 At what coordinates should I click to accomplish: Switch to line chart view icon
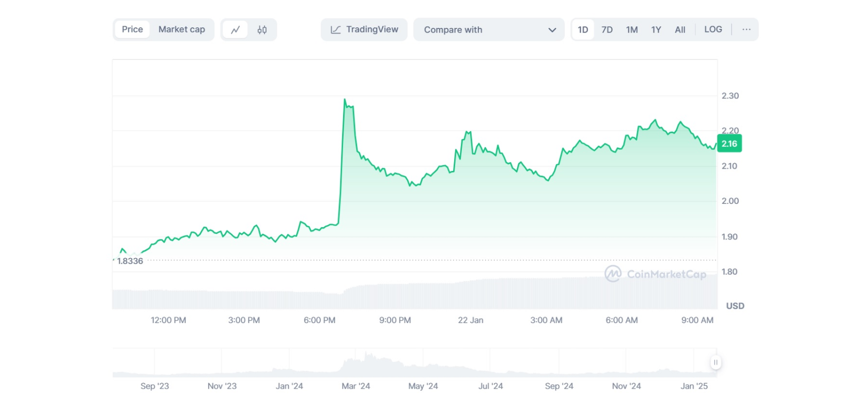click(x=236, y=30)
